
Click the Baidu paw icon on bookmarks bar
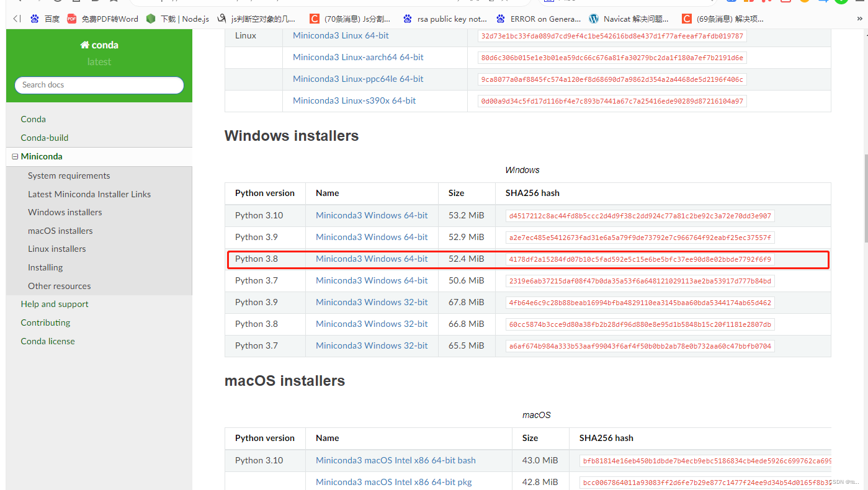tap(35, 19)
